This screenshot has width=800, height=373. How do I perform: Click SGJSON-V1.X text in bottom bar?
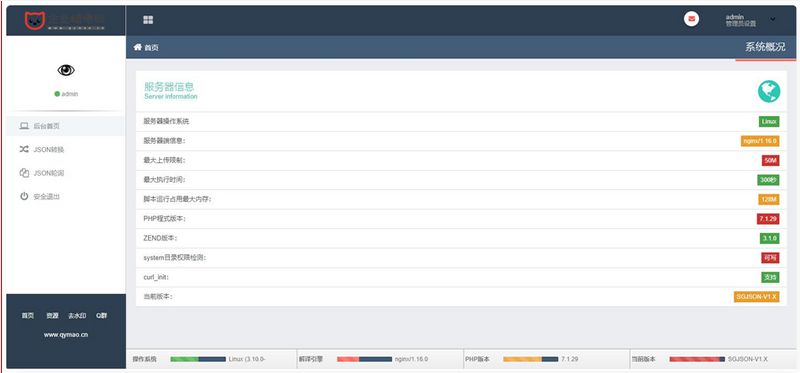pos(747,359)
